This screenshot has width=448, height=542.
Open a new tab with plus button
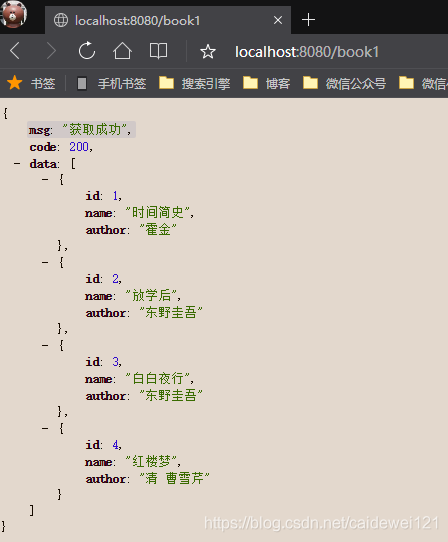tap(308, 20)
